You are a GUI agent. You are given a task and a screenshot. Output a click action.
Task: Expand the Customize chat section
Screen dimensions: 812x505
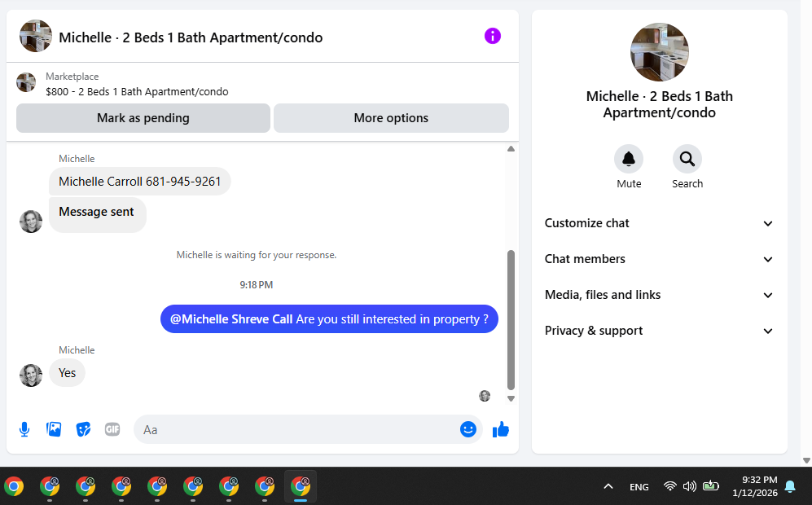(x=659, y=223)
